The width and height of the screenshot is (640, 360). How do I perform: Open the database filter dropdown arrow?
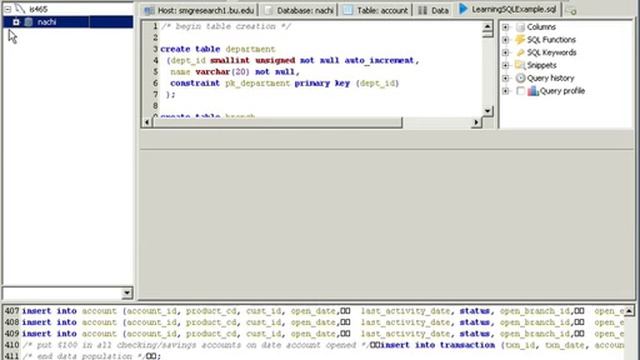pos(127,293)
